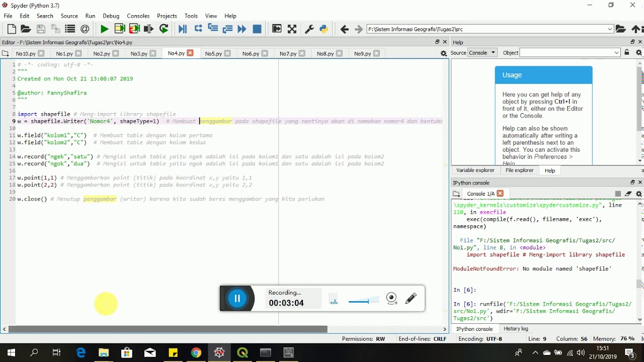This screenshot has width=644, height=362.
Task: Select the IPython console bottom tab
Action: click(474, 329)
